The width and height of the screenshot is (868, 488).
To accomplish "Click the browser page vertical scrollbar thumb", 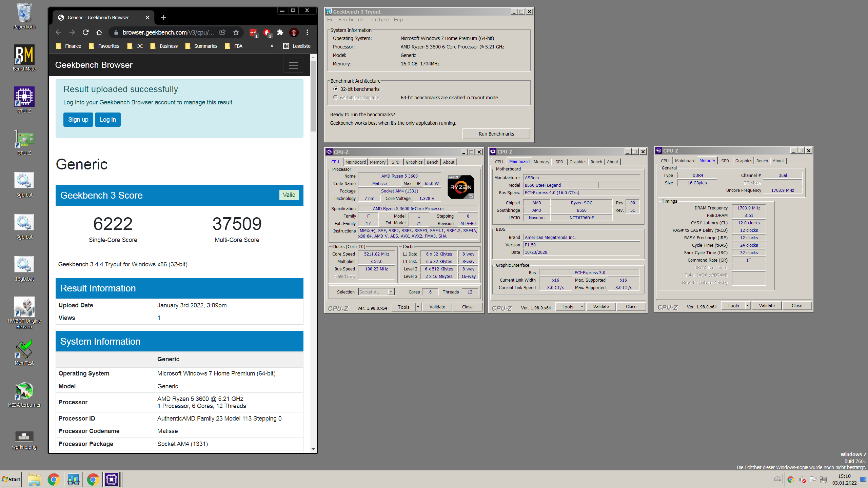I will [313, 96].
